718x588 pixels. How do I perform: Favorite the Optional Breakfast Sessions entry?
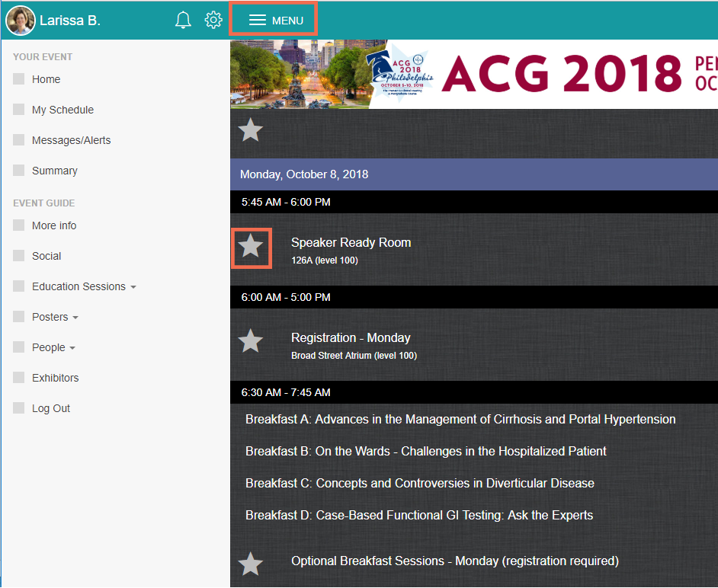pos(252,564)
